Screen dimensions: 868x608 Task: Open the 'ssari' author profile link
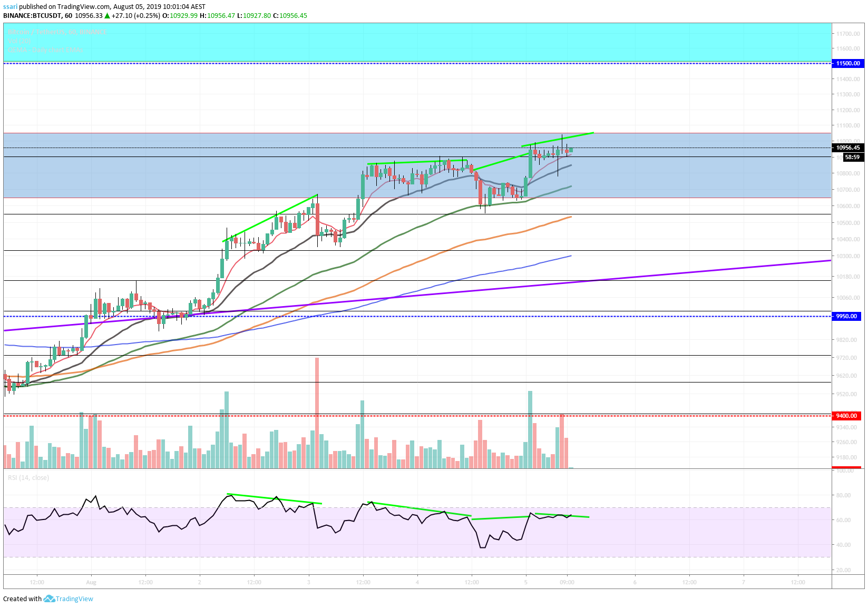(x=11, y=7)
